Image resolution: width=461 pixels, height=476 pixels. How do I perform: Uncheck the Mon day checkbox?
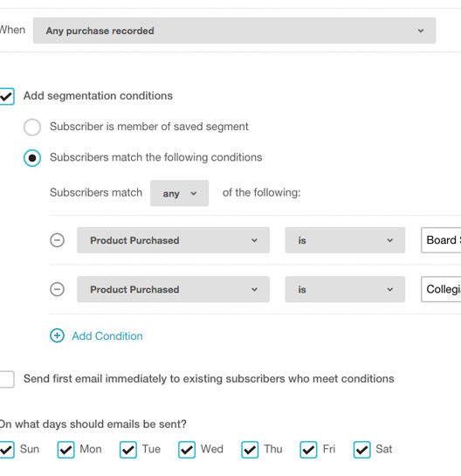tap(65, 450)
